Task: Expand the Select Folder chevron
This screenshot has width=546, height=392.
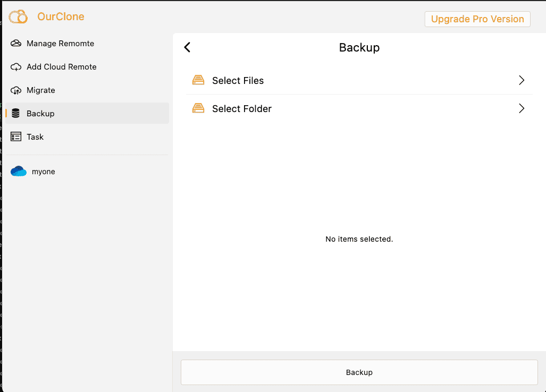Action: [521, 108]
